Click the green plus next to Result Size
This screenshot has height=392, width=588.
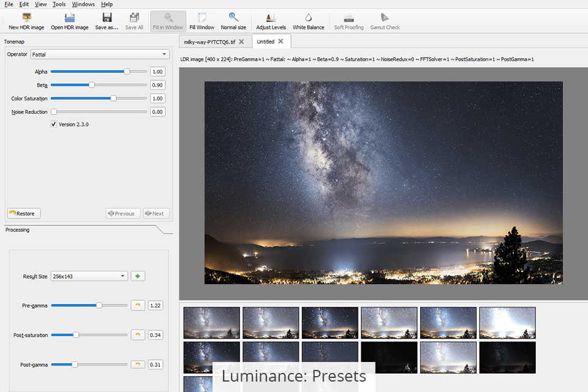point(138,276)
